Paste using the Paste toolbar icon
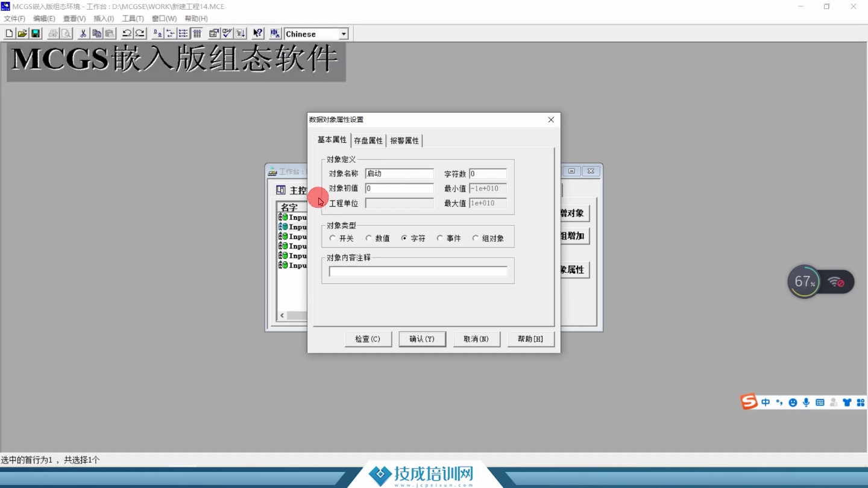 (110, 34)
